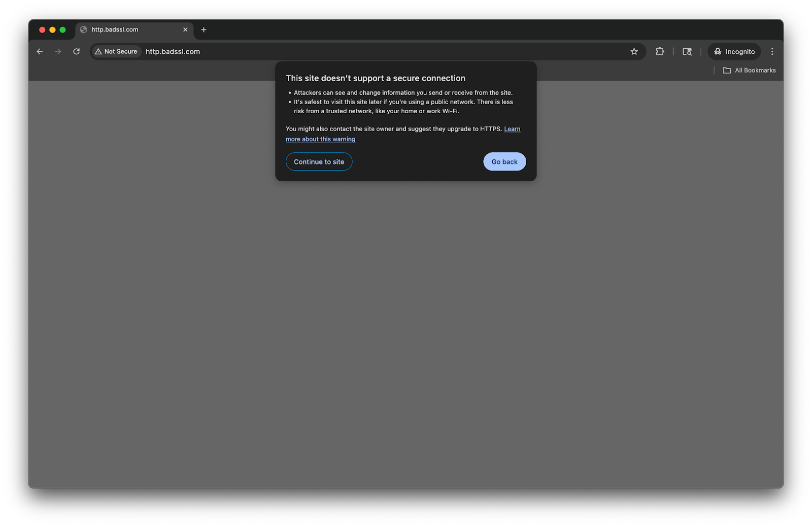The width and height of the screenshot is (812, 526).
Task: Open All Bookmarks folder
Action: click(749, 70)
